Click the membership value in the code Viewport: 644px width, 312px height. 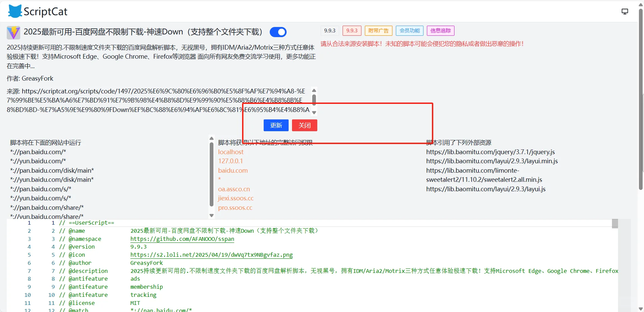point(147,287)
